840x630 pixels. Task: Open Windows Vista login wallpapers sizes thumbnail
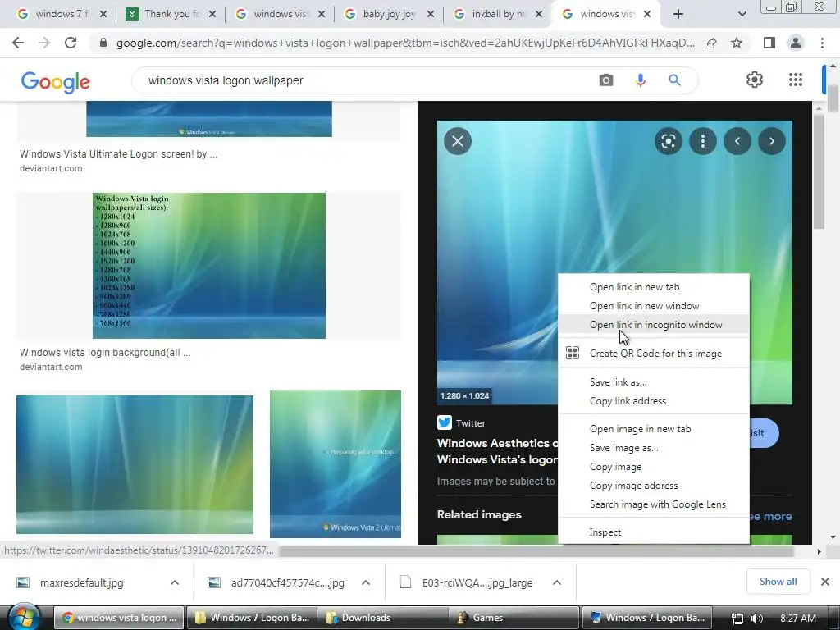[x=209, y=266]
